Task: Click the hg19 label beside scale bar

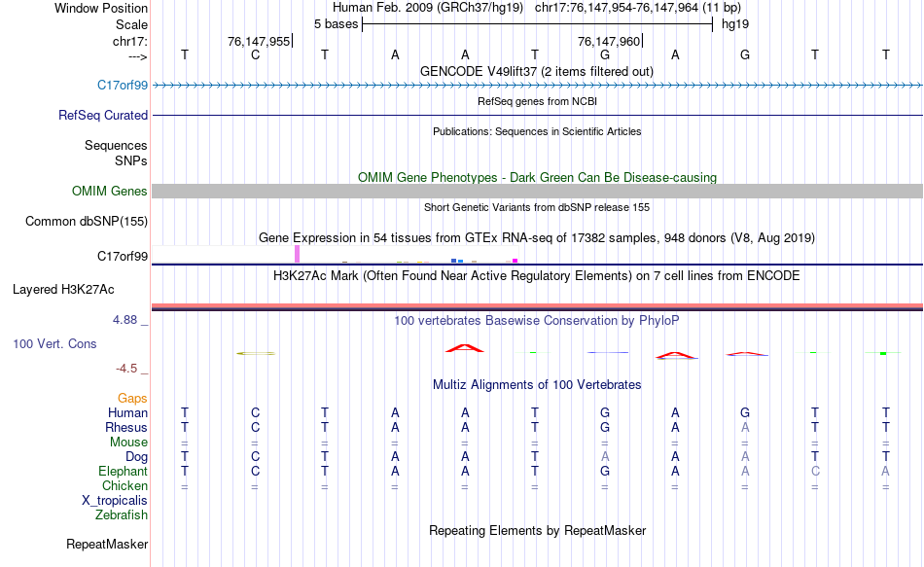Action: 735,24
